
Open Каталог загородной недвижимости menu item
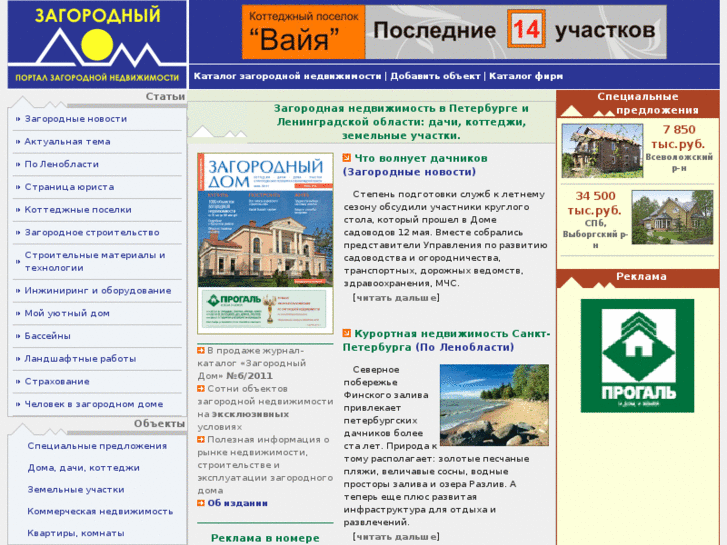tap(287, 76)
